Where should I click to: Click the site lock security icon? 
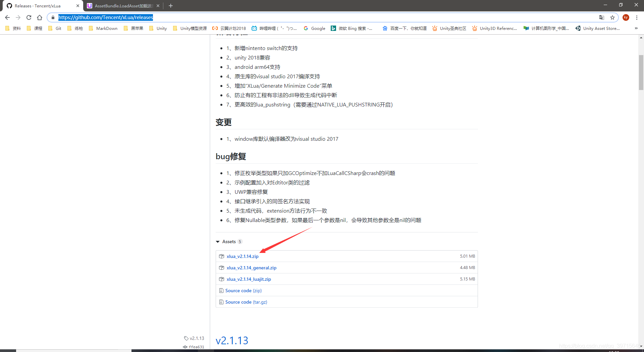coord(53,17)
